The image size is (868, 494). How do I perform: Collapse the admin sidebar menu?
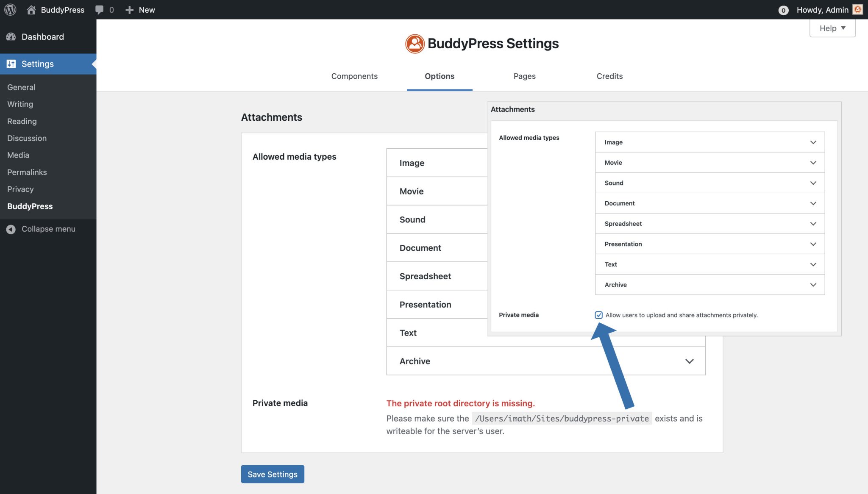coord(41,229)
